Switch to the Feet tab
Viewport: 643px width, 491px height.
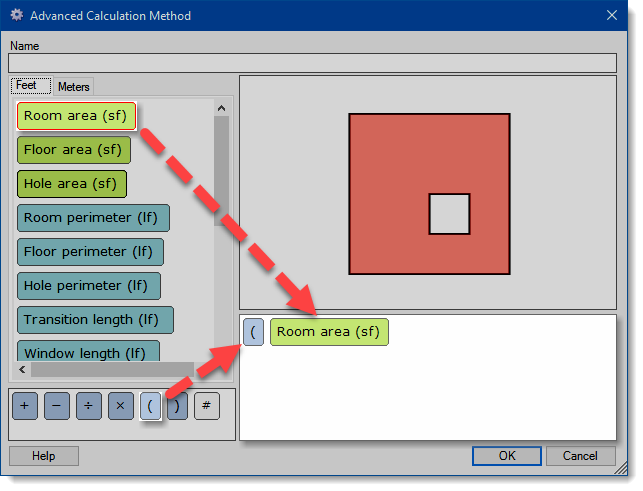click(31, 85)
